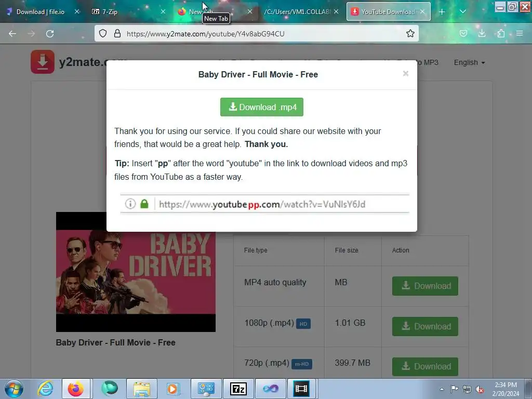Viewport: 532px width, 399px height.
Task: Close the C:/Users/VM1 tab
Action: (x=336, y=11)
